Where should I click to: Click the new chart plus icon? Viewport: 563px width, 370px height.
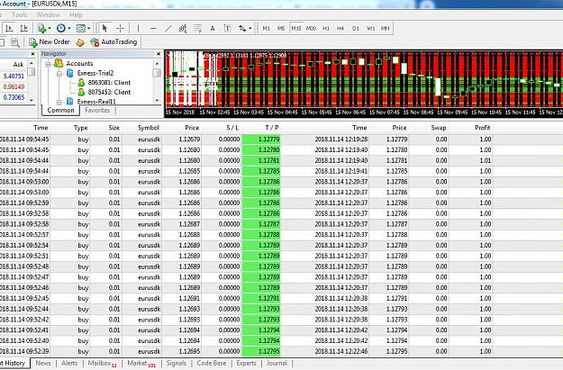click(x=42, y=28)
